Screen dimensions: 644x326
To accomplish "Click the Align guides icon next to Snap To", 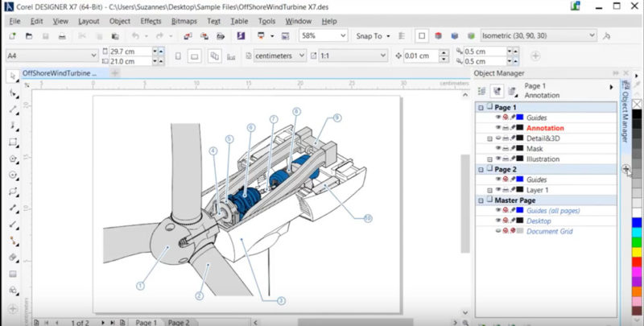I will click(x=402, y=36).
